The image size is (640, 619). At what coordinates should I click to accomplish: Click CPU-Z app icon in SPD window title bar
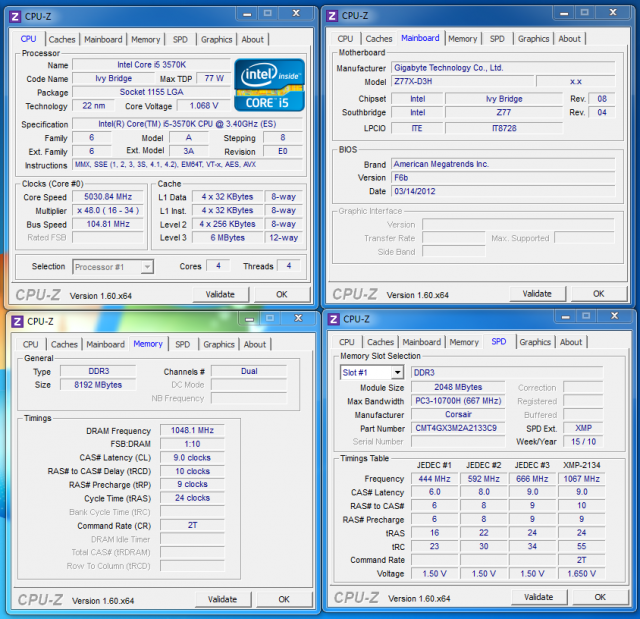[x=334, y=319]
